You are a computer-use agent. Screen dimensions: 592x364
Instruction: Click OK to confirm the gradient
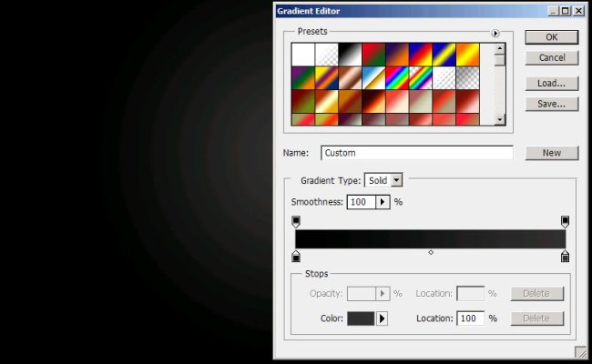point(552,37)
